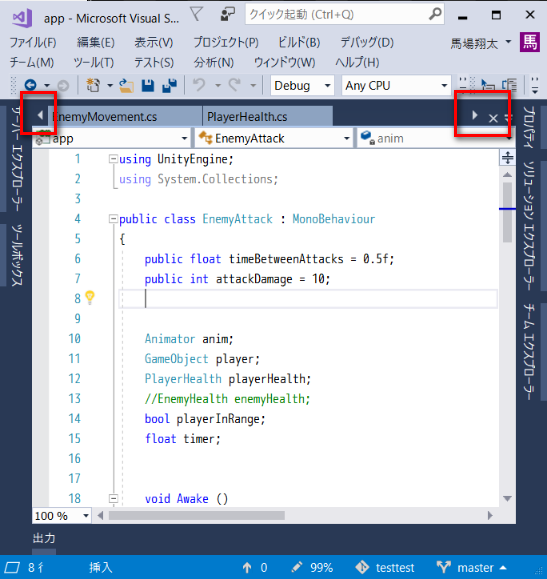
Task: Open the Navigate Backward history dropdown arrow
Action: (47, 86)
